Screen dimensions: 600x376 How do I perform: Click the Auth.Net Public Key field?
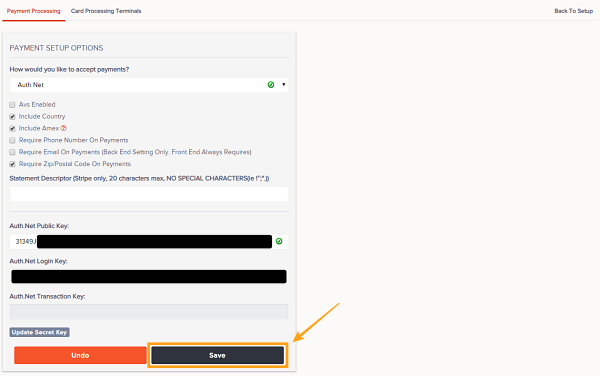[149, 242]
